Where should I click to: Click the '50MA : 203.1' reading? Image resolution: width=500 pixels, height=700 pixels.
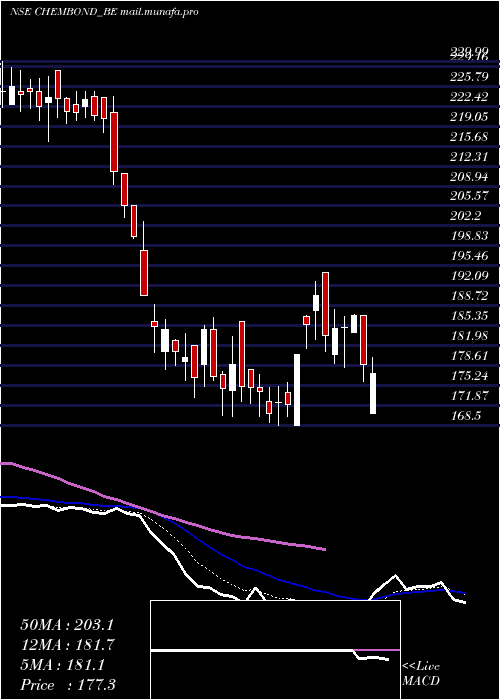click(x=68, y=625)
